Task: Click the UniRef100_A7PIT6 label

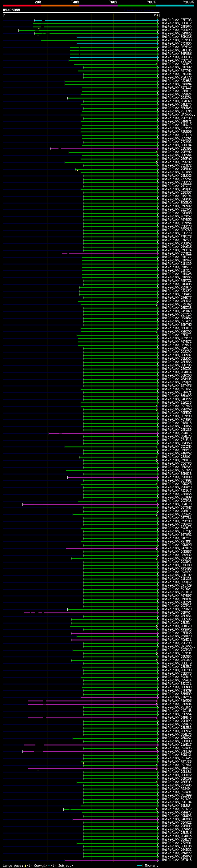Action: click(176, 236)
